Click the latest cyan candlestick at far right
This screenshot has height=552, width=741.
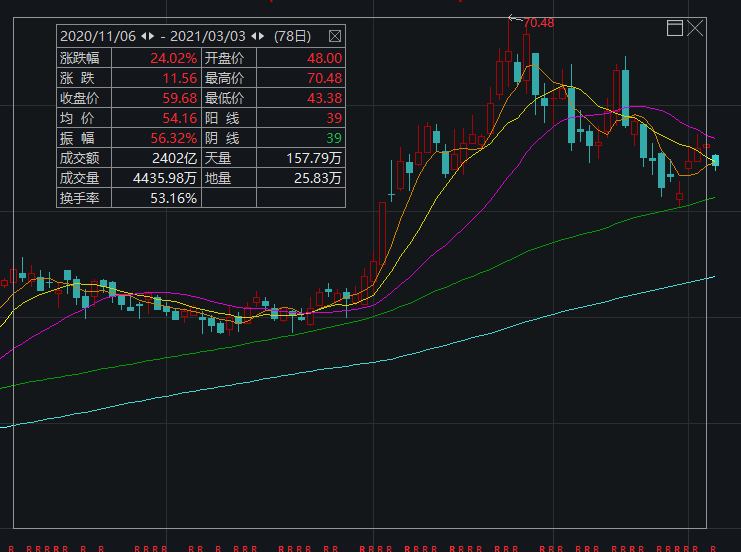pos(715,160)
